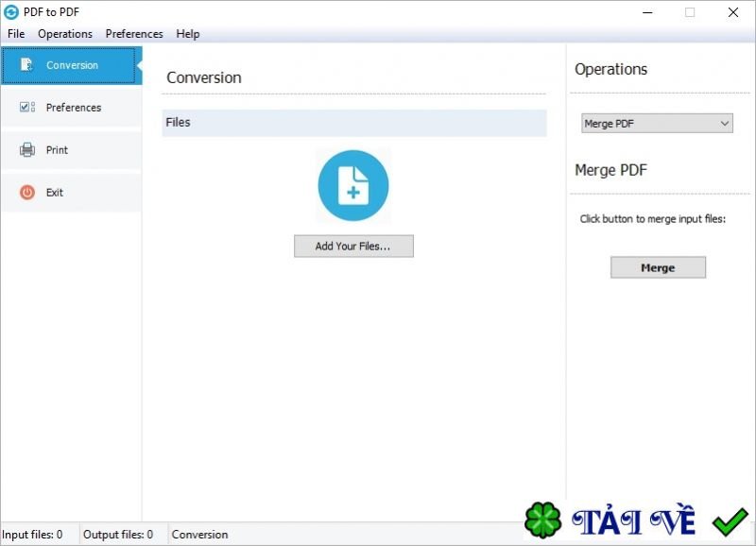Click the Files section header
The height and width of the screenshot is (546, 756).
(353, 123)
